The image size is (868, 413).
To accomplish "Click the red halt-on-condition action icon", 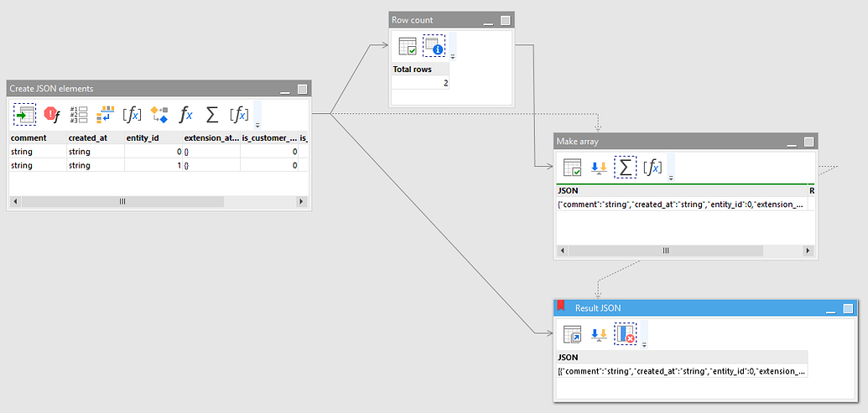I will 51,115.
